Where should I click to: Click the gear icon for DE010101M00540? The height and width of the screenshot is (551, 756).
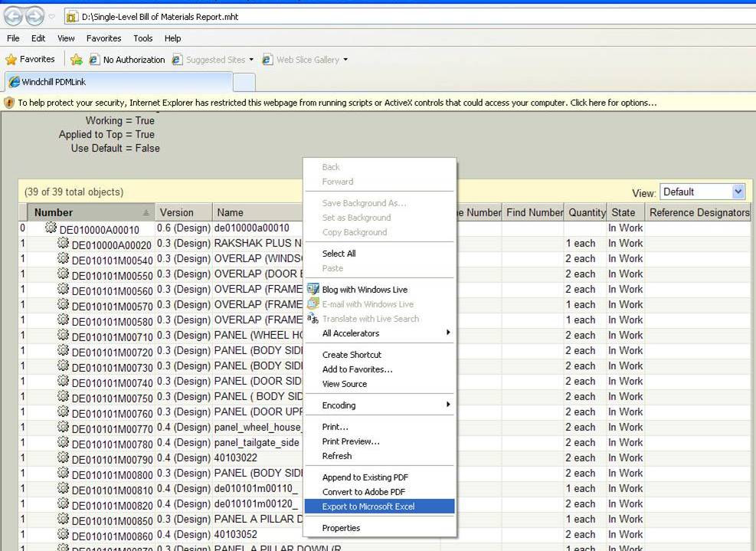point(63,258)
